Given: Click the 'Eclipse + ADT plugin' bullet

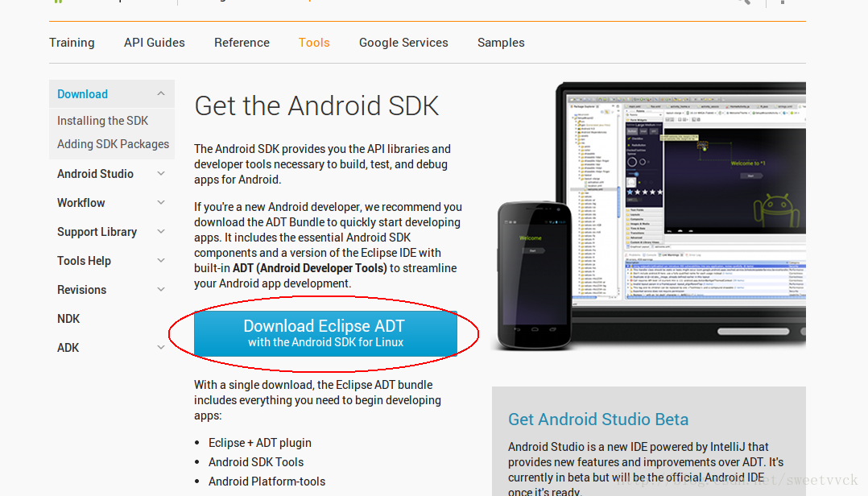Looking at the screenshot, I should [259, 443].
